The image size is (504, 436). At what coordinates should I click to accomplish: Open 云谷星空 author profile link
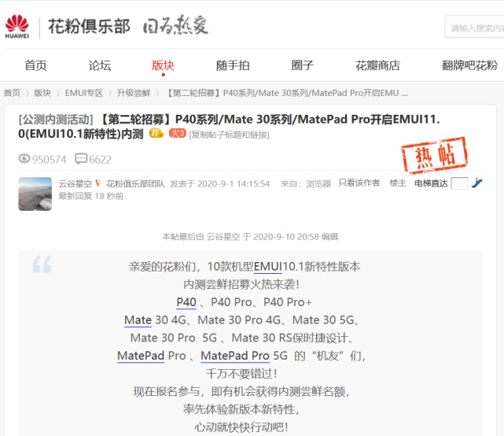point(75,183)
